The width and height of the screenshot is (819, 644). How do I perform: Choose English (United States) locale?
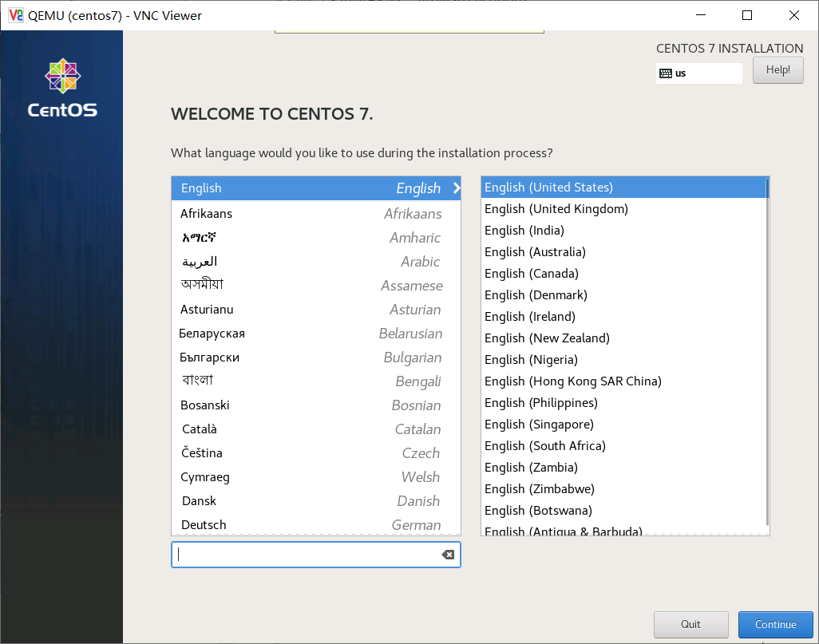(623, 188)
